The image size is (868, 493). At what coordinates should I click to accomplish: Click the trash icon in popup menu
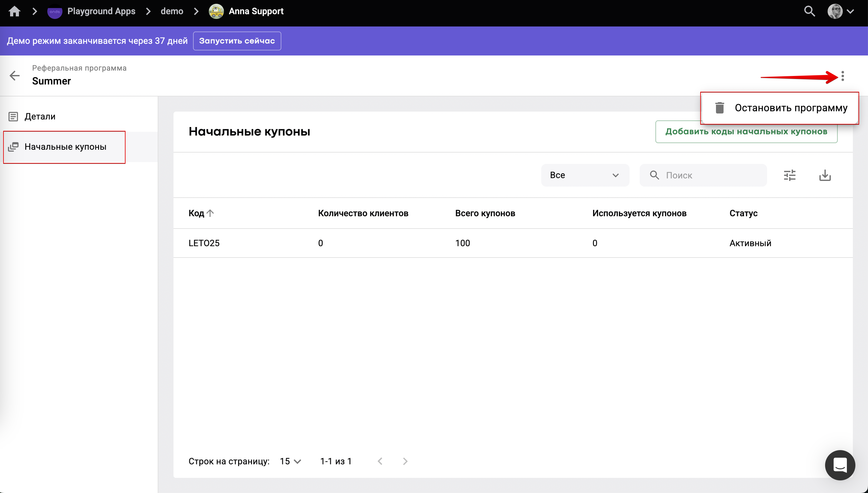(720, 108)
